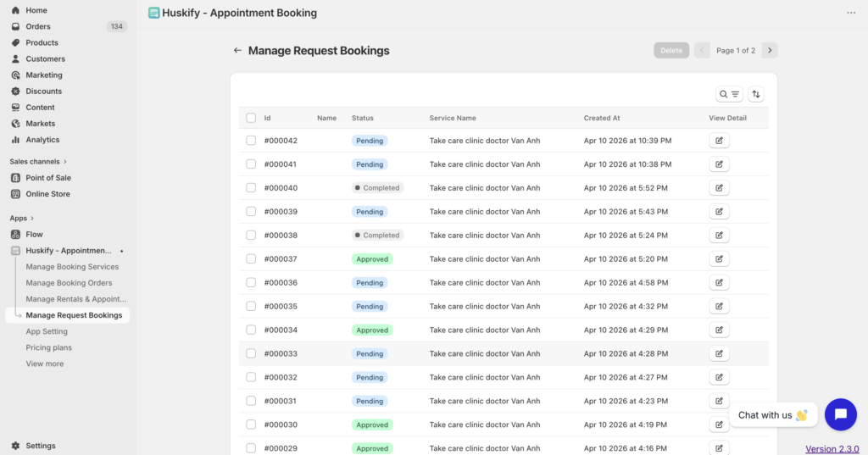This screenshot has height=455, width=868.
Task: Open Manage Booking Services menu item
Action: pyautogui.click(x=72, y=267)
